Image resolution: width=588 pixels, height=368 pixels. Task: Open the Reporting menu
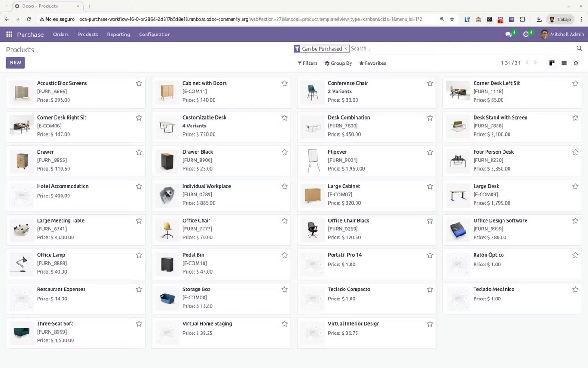click(119, 34)
